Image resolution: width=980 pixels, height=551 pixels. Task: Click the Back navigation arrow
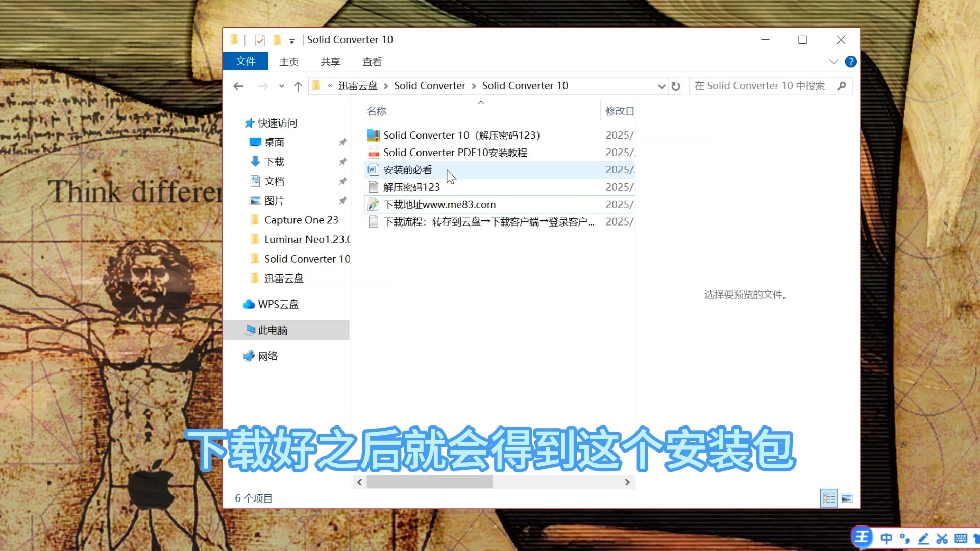point(238,86)
